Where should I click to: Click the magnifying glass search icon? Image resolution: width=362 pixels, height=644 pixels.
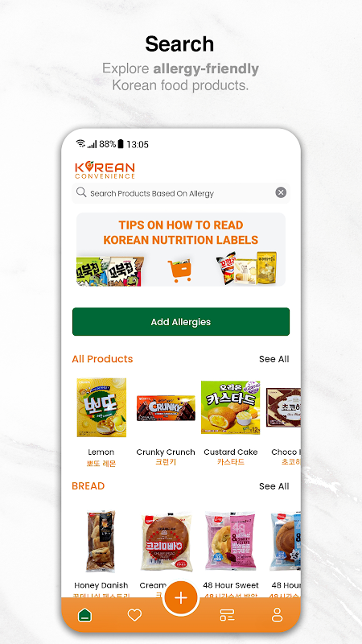[x=81, y=192]
